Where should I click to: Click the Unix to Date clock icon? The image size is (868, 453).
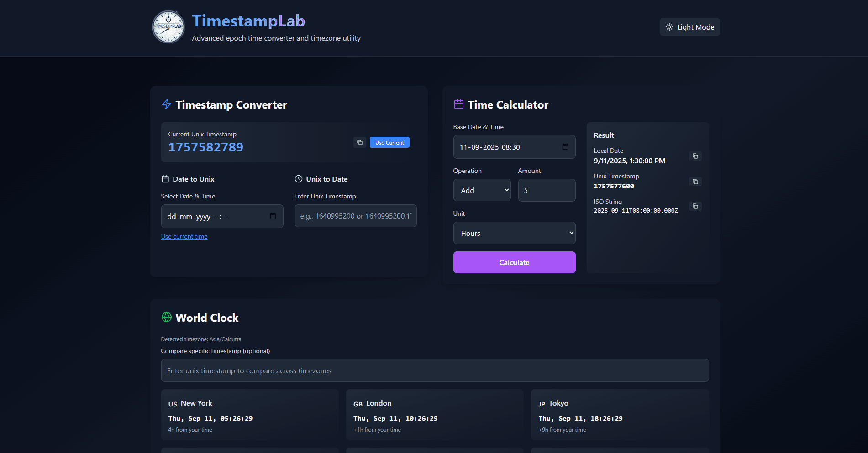click(x=299, y=179)
